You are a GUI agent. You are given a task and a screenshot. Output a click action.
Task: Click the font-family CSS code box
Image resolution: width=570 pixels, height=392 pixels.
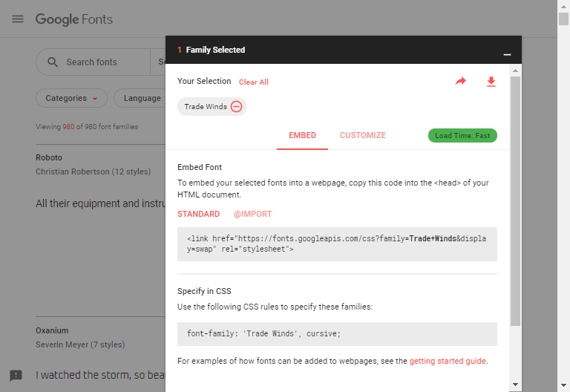click(337, 334)
